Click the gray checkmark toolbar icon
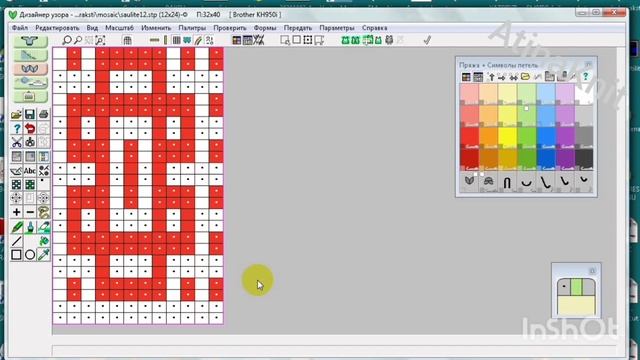The width and height of the screenshot is (640, 360). coord(427,40)
